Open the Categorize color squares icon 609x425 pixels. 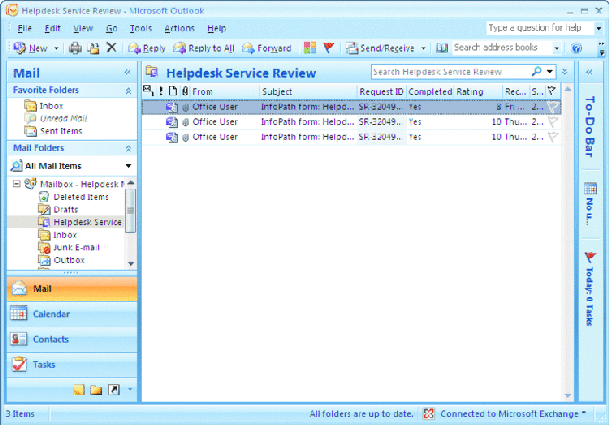point(310,48)
